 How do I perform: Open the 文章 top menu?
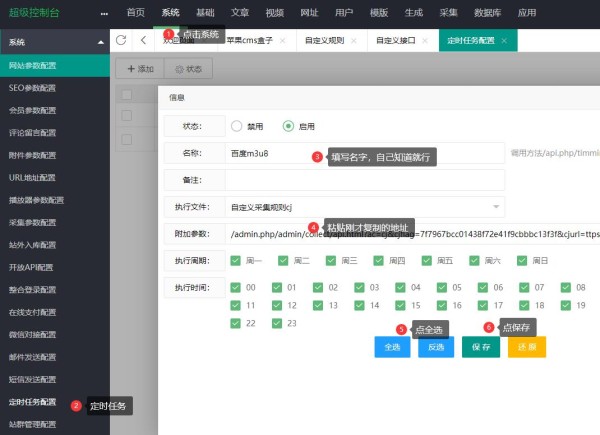tap(240, 13)
